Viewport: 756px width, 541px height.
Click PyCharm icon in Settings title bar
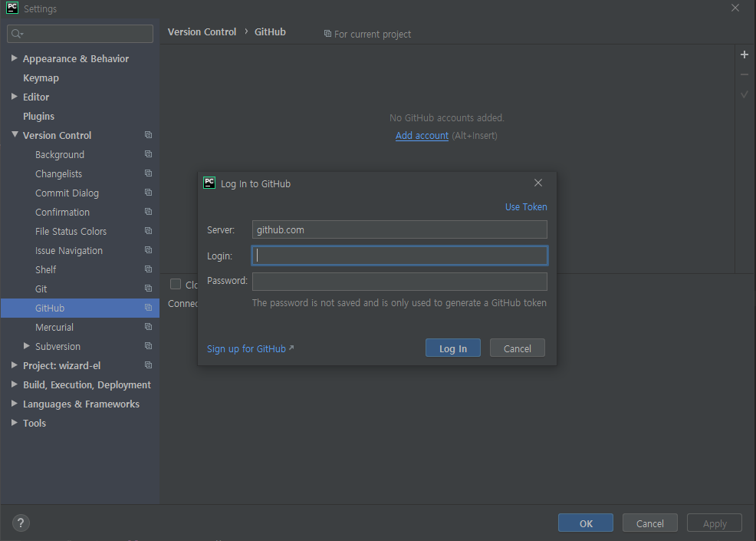[12, 8]
